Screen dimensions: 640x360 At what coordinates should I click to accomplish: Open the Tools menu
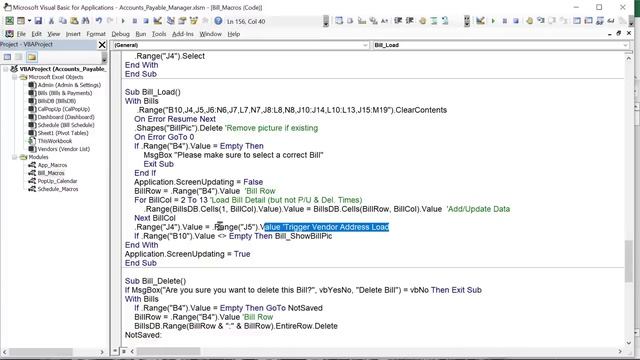coord(159,34)
